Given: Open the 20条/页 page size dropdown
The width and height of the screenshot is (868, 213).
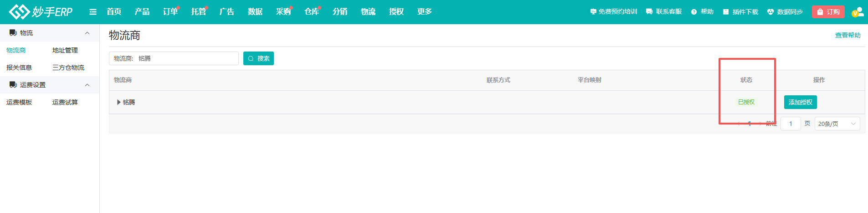Looking at the screenshot, I should pyautogui.click(x=837, y=124).
